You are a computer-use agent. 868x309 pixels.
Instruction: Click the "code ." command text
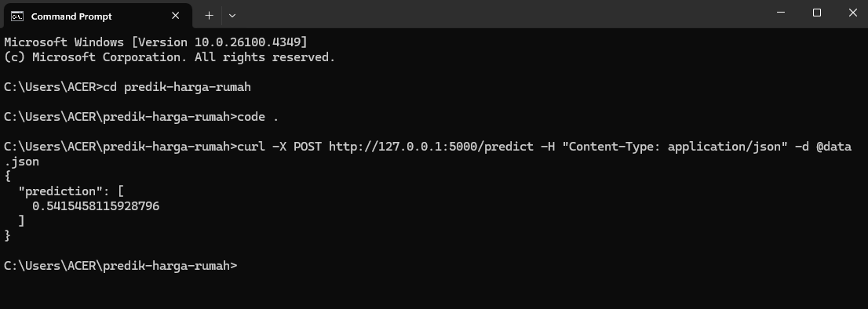258,117
